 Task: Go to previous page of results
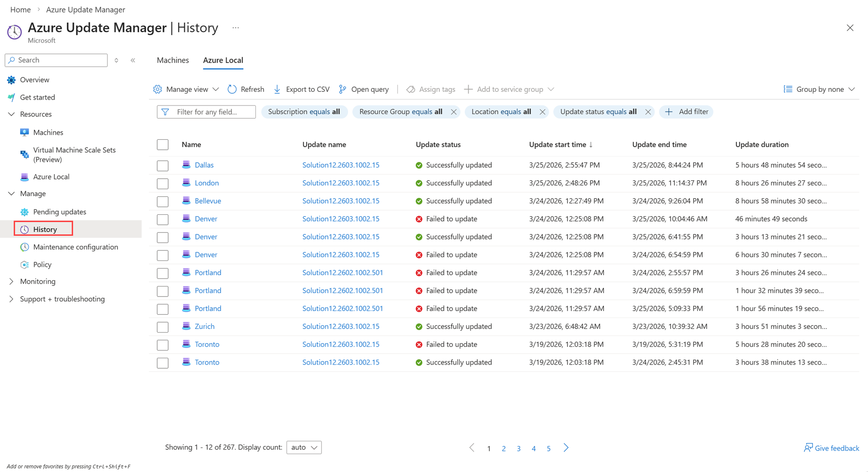pyautogui.click(x=472, y=448)
